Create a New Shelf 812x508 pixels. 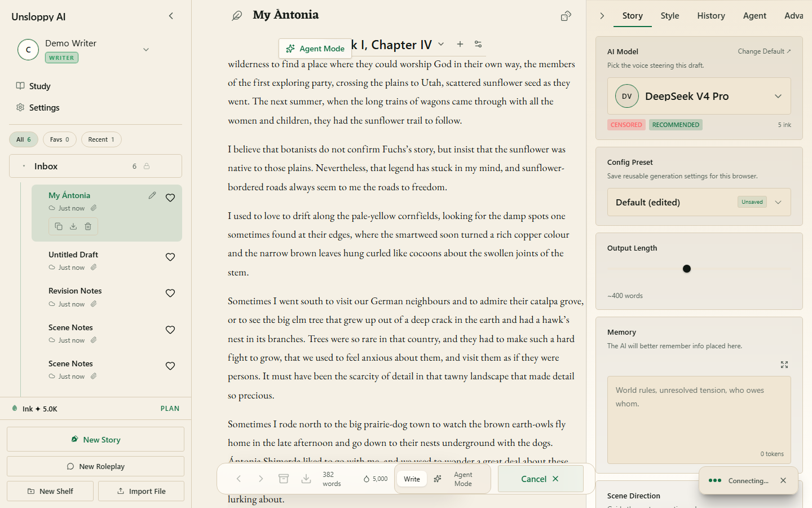pyautogui.click(x=50, y=491)
